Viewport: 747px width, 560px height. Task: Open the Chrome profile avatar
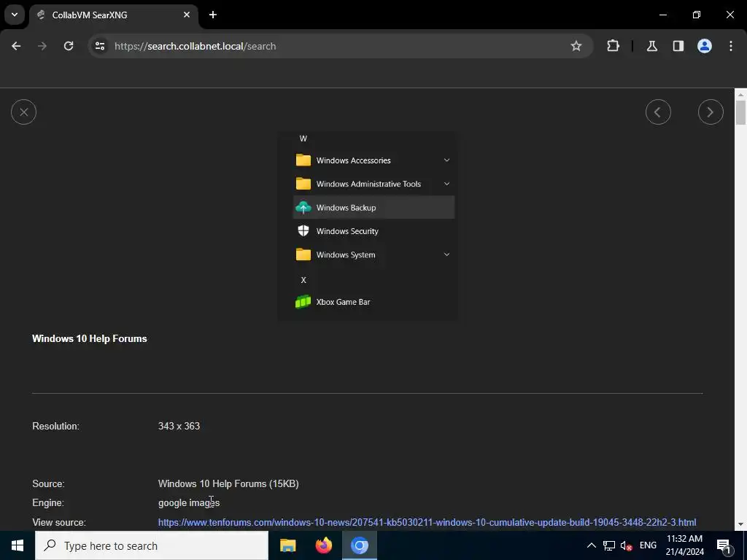704,46
